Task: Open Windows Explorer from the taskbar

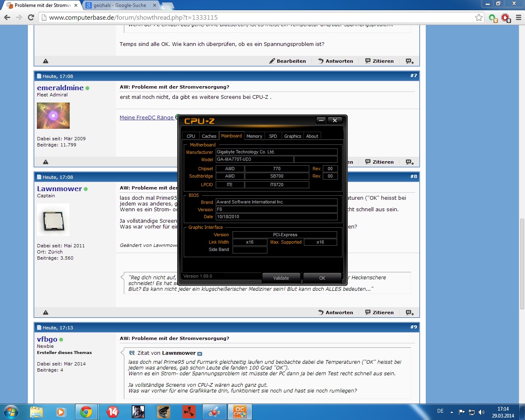Action: click(36, 412)
